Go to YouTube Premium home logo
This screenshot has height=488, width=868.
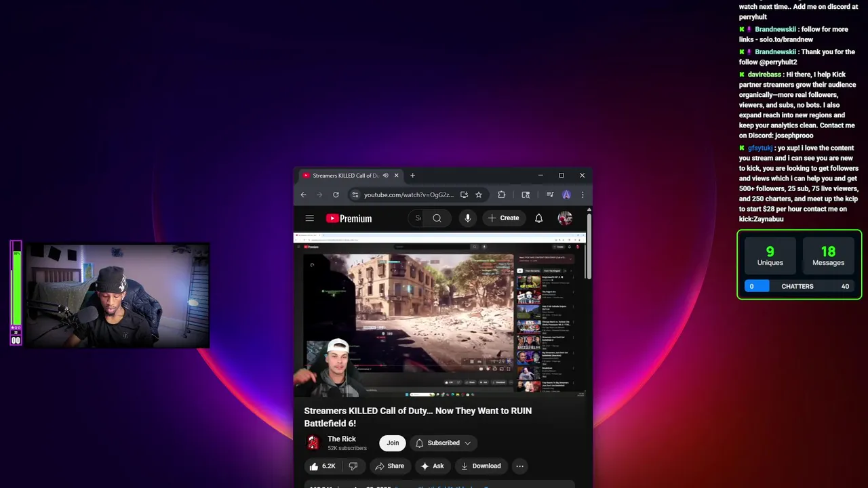click(x=349, y=218)
